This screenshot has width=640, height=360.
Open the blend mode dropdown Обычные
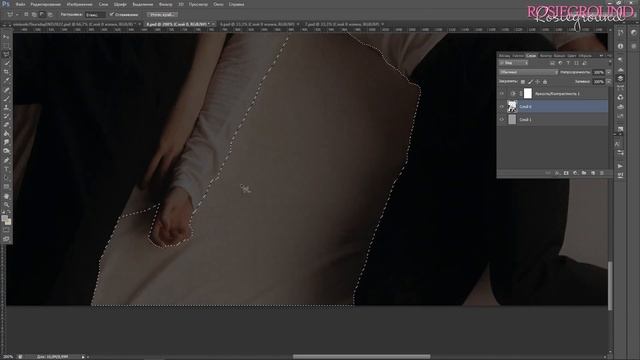(x=528, y=72)
